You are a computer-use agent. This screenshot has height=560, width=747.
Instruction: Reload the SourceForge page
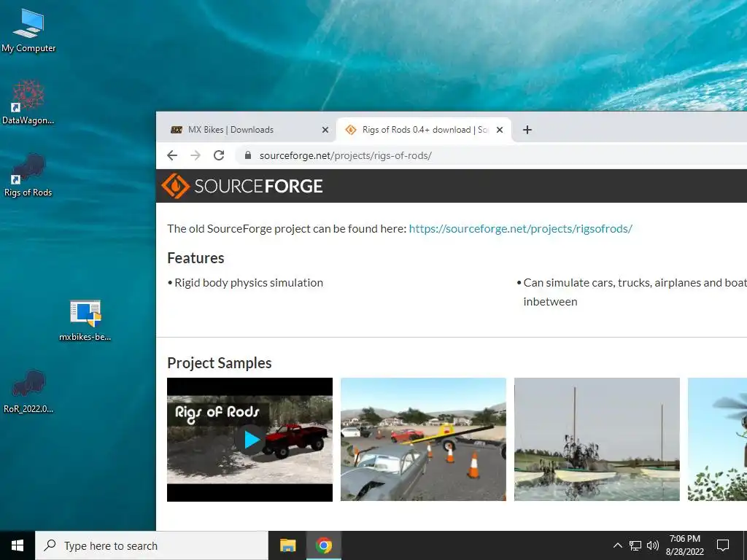(219, 155)
